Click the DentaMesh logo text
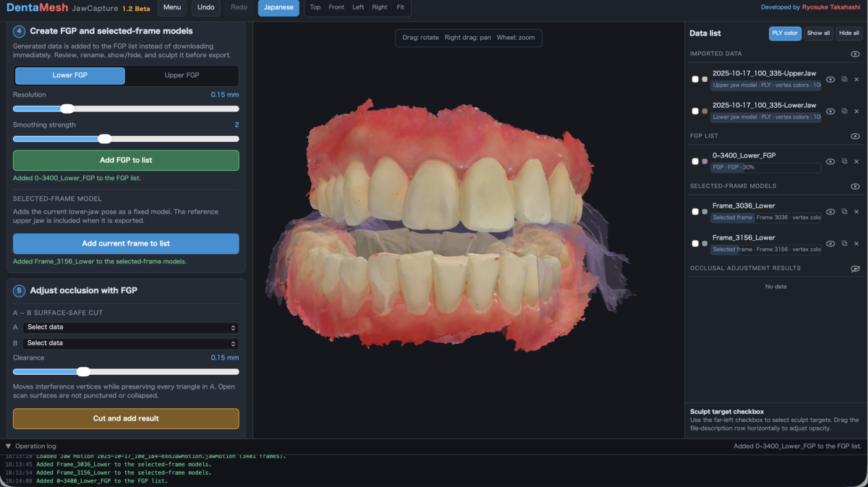Image resolution: width=868 pixels, height=487 pixels. pos(37,8)
